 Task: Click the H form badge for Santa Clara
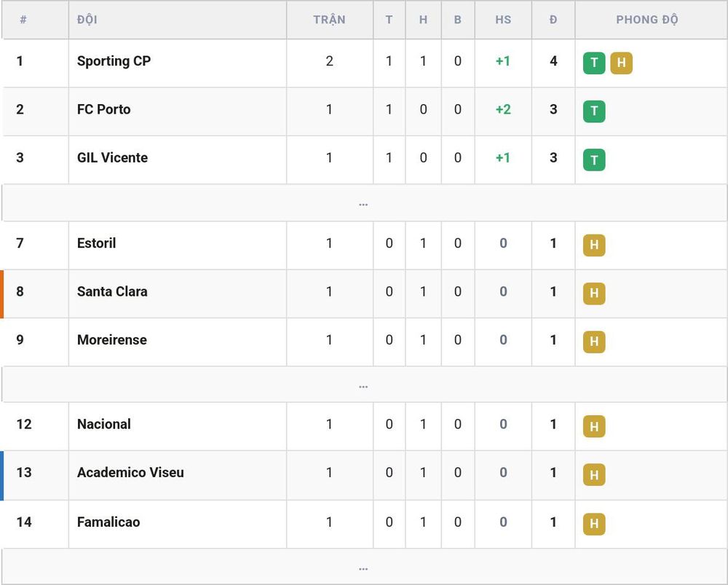click(x=594, y=293)
